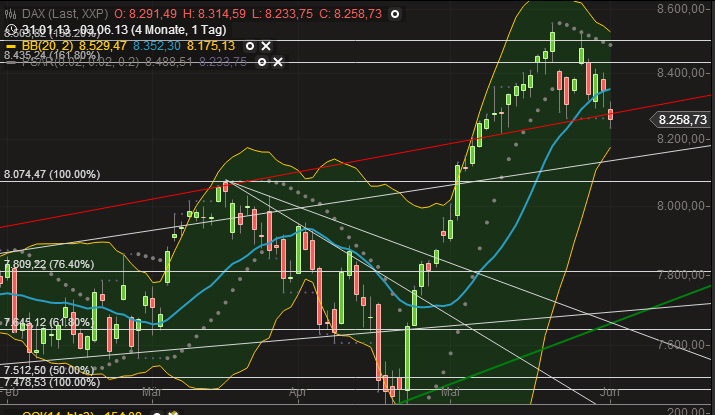
Task: Select Fibonacci label 8.074,47 (100.00%)
Action: pos(52,174)
